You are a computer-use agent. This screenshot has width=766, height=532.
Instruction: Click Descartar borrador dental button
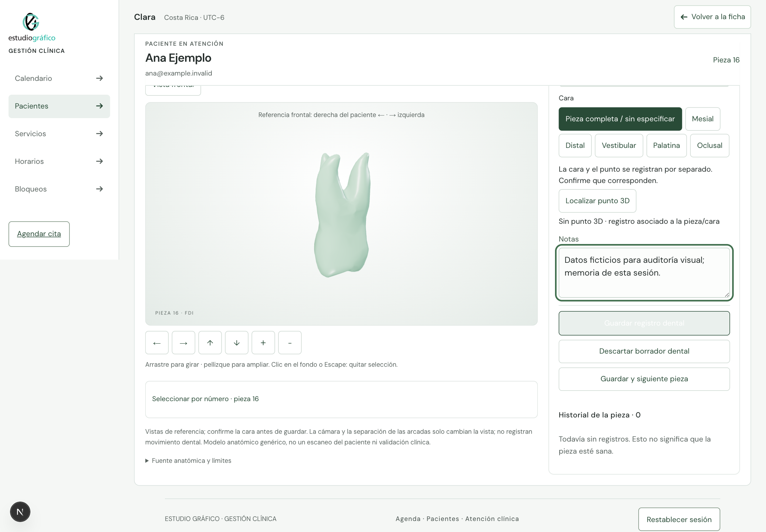point(644,351)
